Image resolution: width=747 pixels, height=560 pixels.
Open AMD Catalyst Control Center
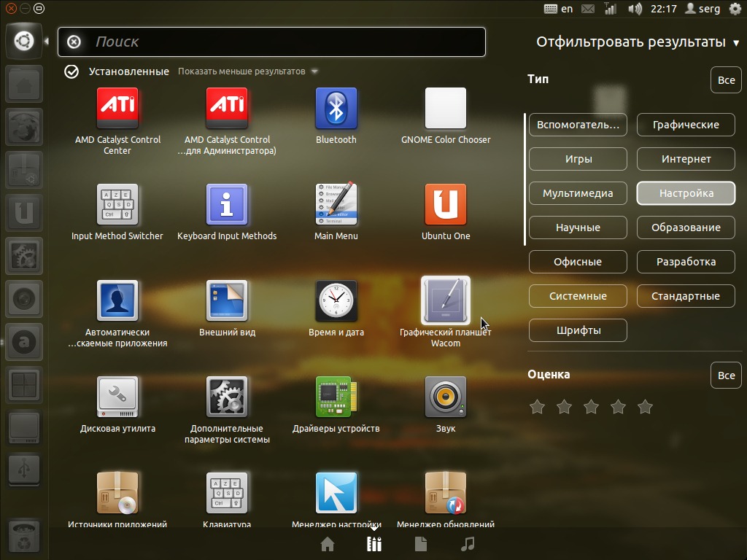117,109
